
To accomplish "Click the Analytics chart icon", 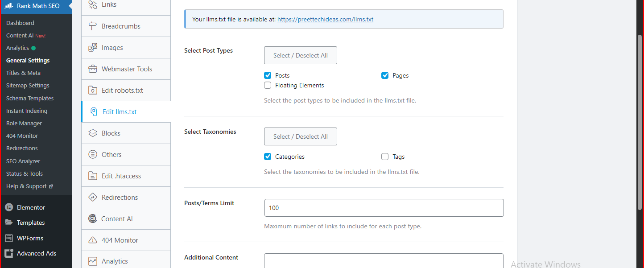I will tap(93, 261).
